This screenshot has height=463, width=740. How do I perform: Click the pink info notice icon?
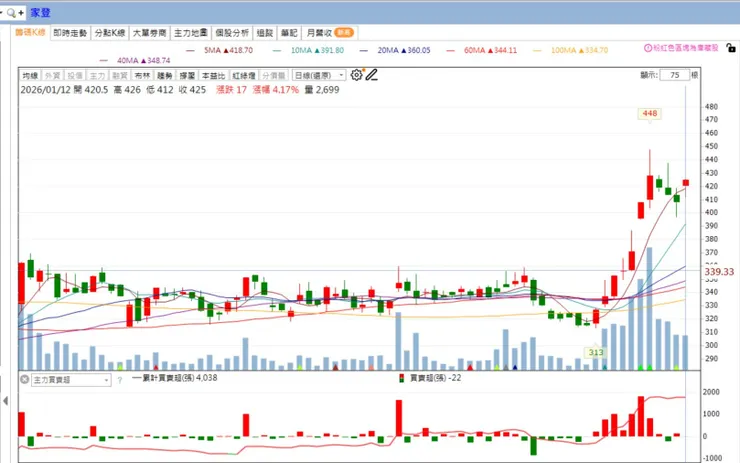[x=648, y=48]
